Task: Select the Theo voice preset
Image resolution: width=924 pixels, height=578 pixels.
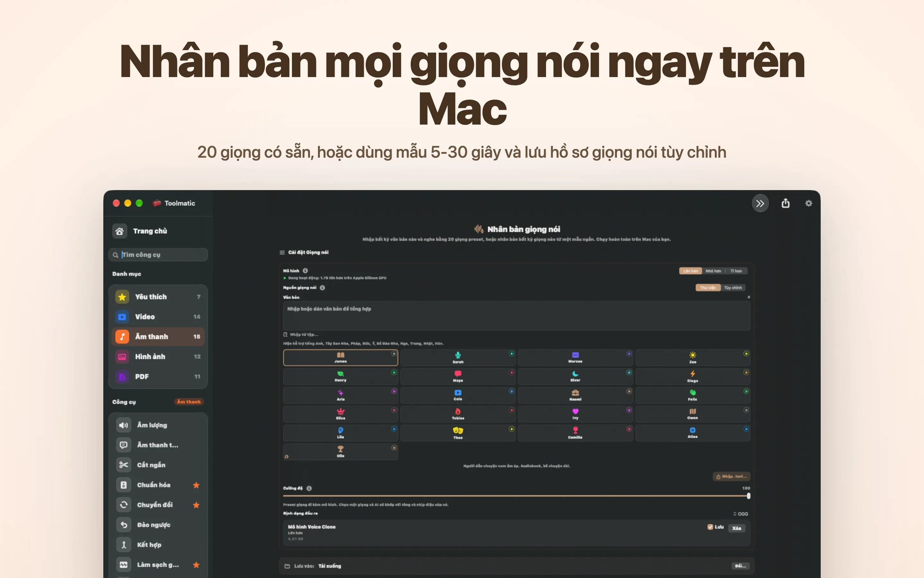Action: 458,433
